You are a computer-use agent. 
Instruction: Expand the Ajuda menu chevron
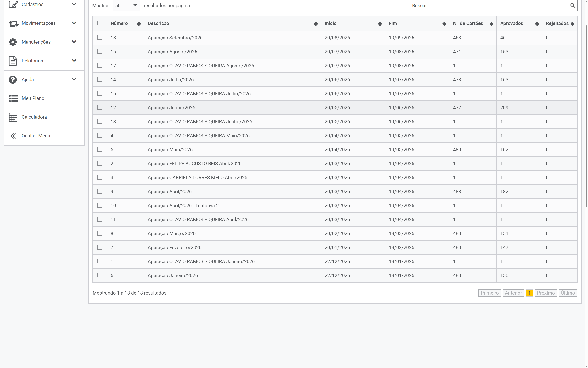74,79
